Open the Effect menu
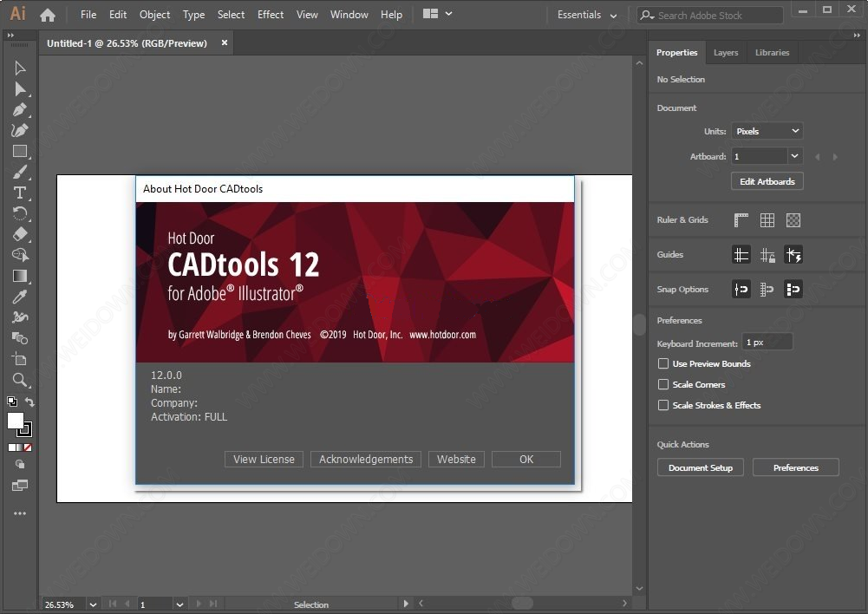The height and width of the screenshot is (614, 868). [x=271, y=15]
